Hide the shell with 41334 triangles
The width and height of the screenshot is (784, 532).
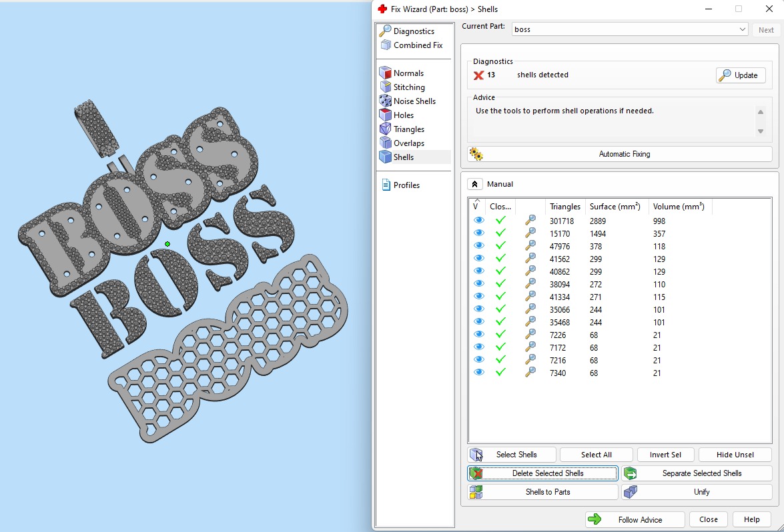pyautogui.click(x=478, y=296)
